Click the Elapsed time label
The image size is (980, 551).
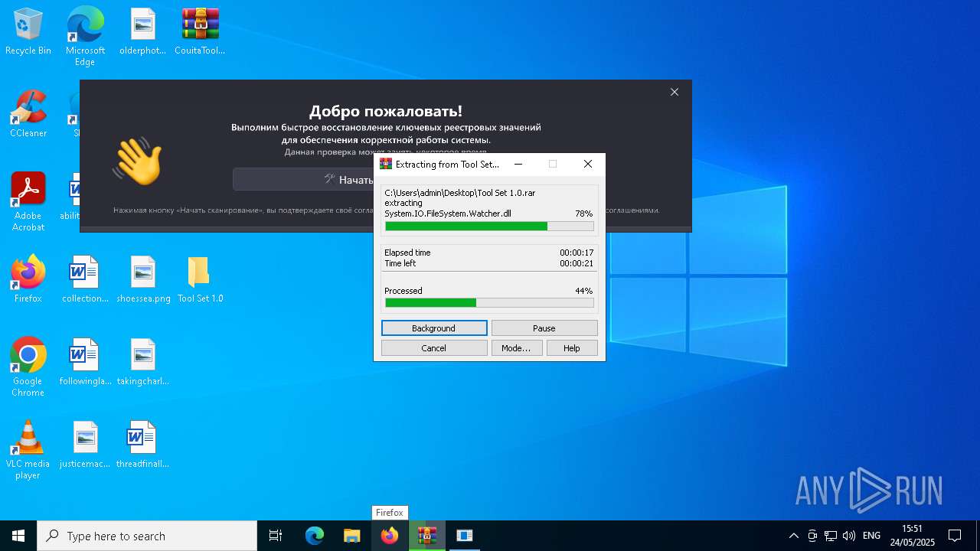coord(407,253)
